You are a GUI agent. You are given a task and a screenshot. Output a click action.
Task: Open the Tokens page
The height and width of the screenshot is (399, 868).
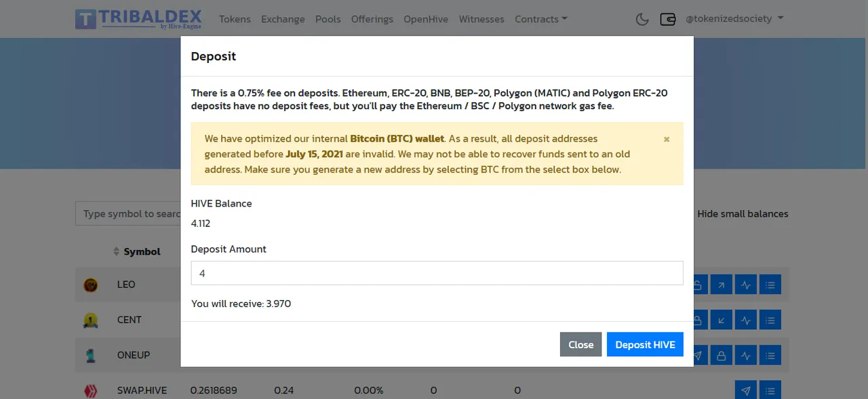pyautogui.click(x=235, y=19)
